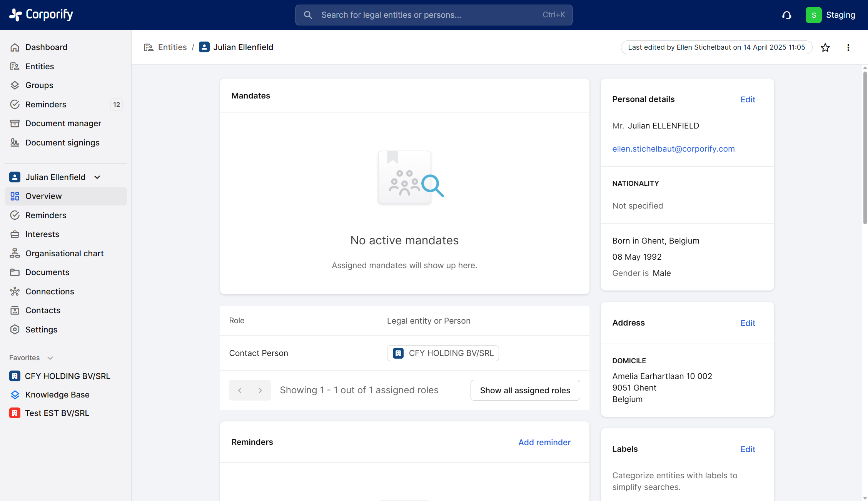The width and height of the screenshot is (868, 501).
Task: Click the headset support icon
Action: coord(786,15)
